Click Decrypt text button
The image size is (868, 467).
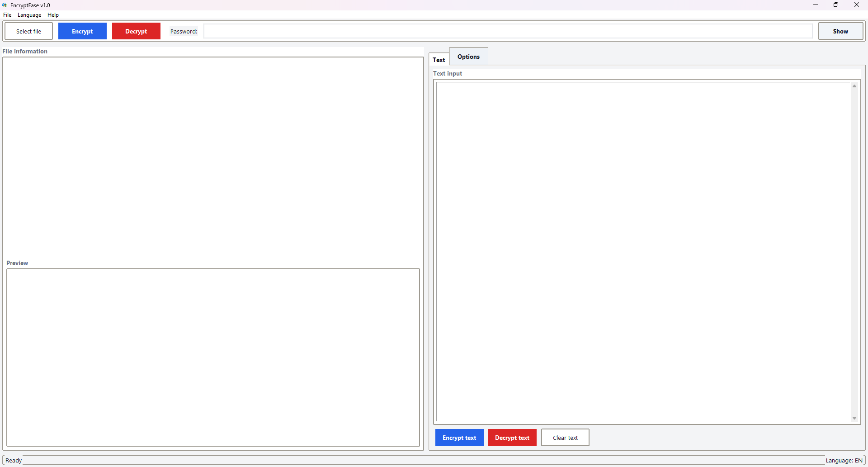tap(512, 437)
